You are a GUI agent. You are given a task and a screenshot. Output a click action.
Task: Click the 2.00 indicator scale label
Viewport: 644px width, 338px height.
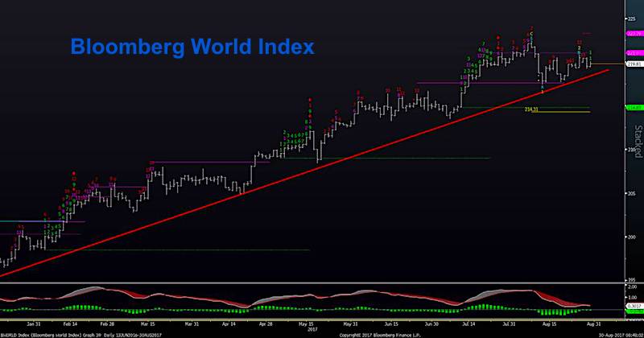(633, 286)
